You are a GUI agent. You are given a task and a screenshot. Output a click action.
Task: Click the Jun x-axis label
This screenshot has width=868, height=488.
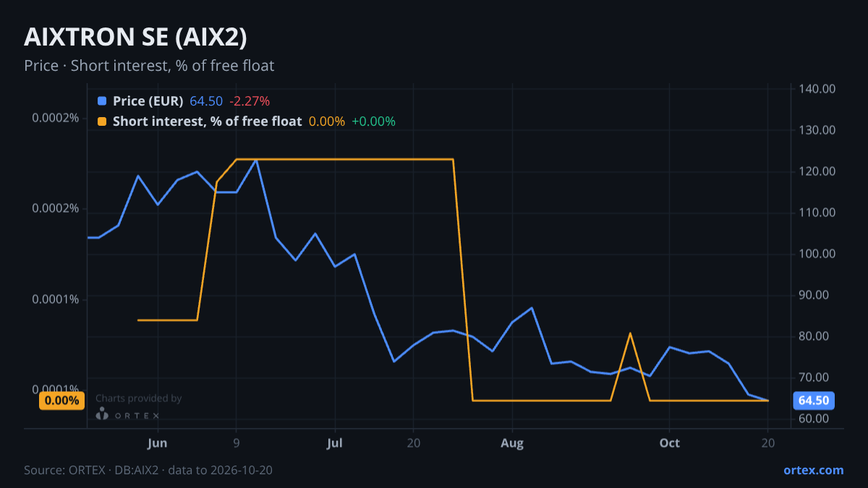[157, 443]
